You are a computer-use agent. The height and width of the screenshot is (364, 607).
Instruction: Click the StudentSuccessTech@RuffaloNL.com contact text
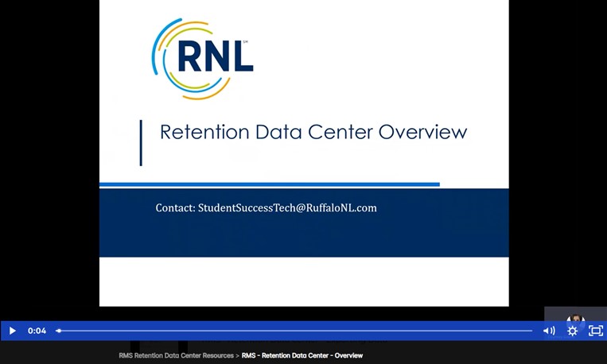point(287,208)
